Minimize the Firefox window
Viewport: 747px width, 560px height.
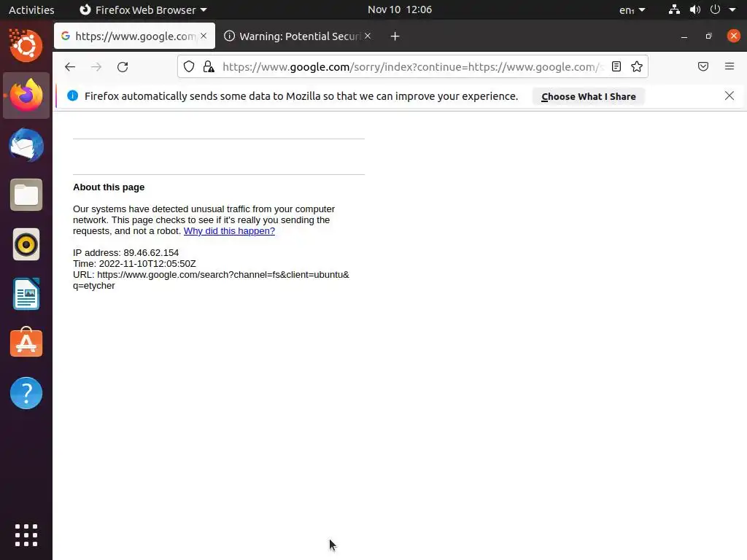coord(684,36)
